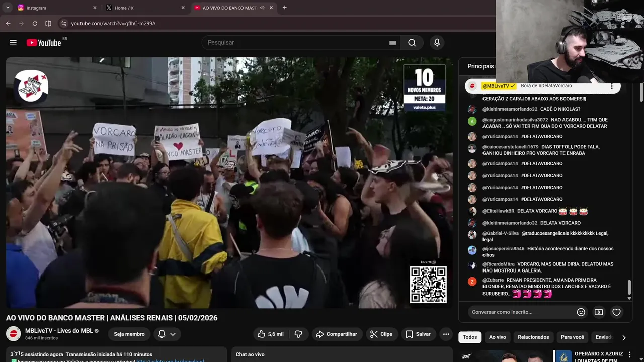The image size is (644, 362).
Task: Click @Gabriel-V-Silva chat username
Action: 501,233
